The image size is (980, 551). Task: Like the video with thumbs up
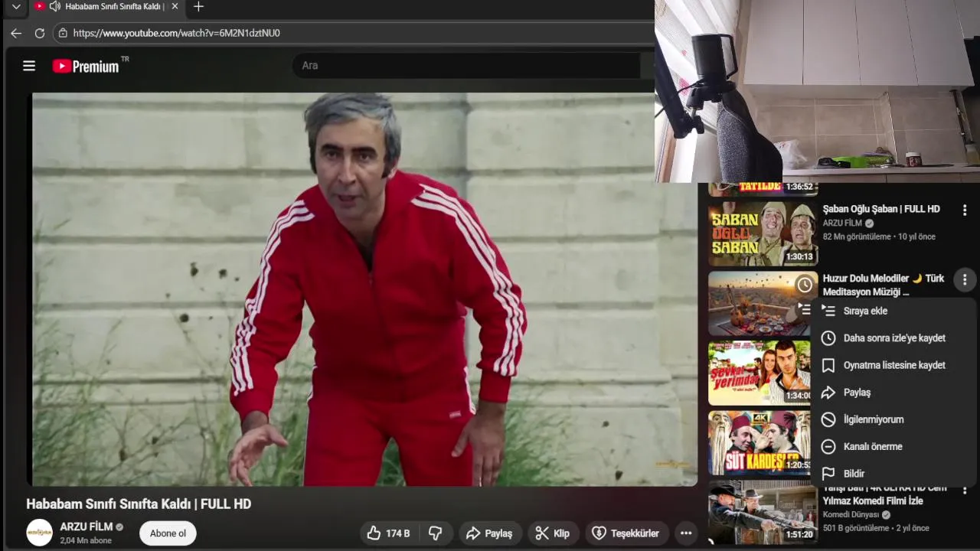pos(388,533)
